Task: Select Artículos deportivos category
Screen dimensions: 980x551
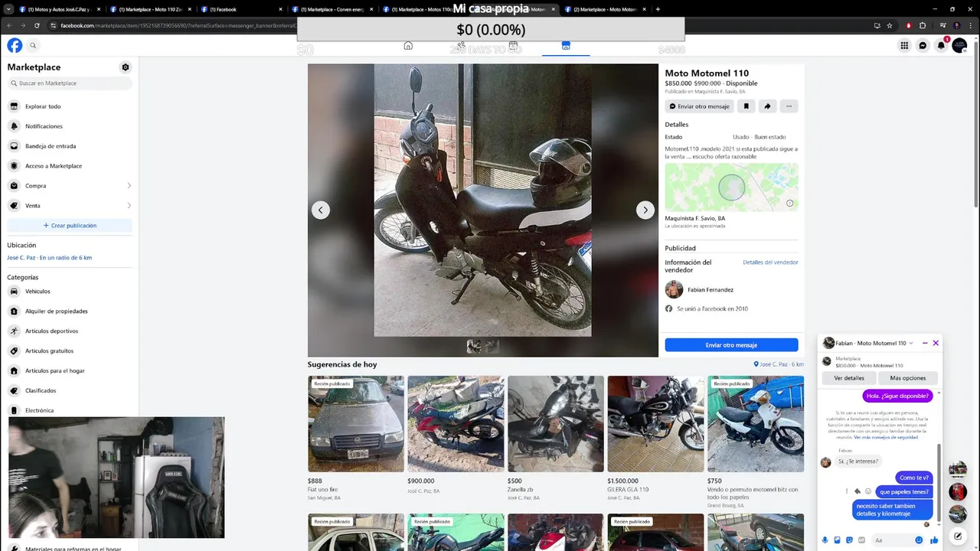Action: [x=69, y=331]
